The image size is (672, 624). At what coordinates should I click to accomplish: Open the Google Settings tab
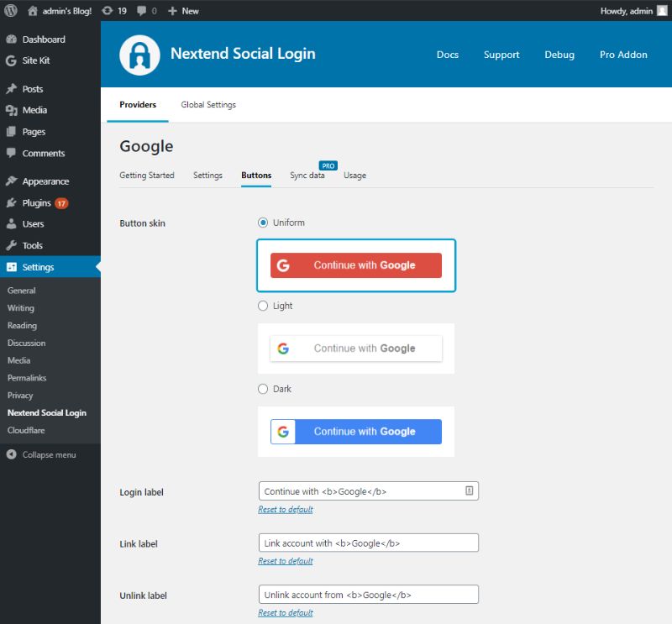207,176
